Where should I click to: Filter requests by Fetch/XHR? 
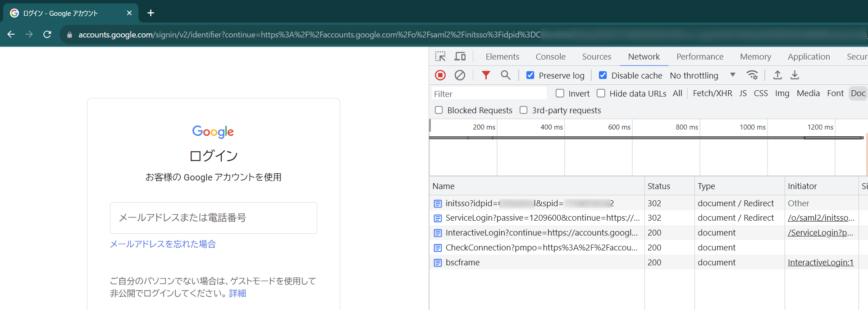pyautogui.click(x=712, y=93)
